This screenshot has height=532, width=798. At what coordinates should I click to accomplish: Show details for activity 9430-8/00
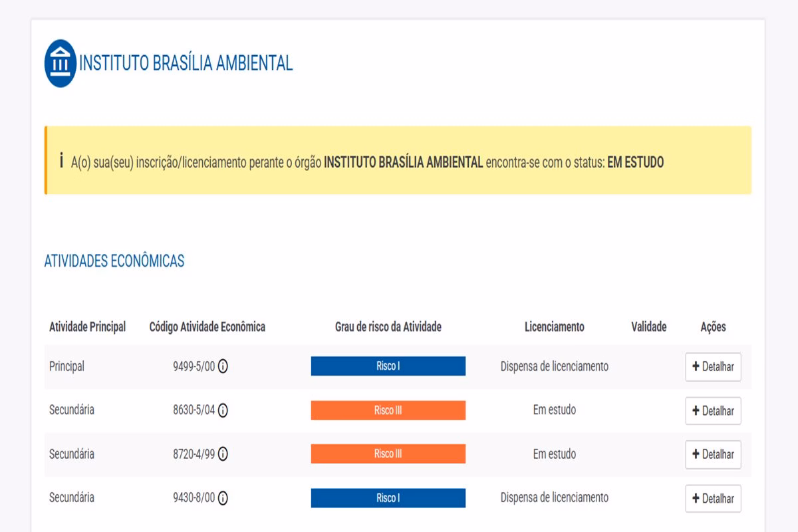tap(713, 498)
